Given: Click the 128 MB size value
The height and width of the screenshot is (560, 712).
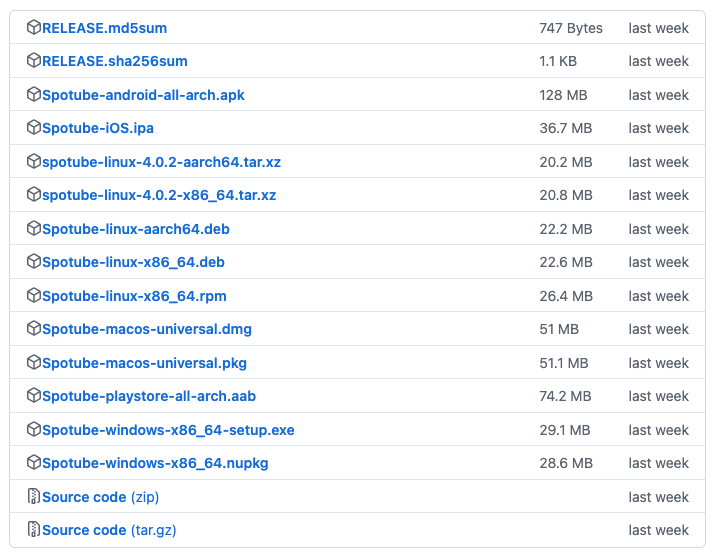Looking at the screenshot, I should pyautogui.click(x=563, y=95).
